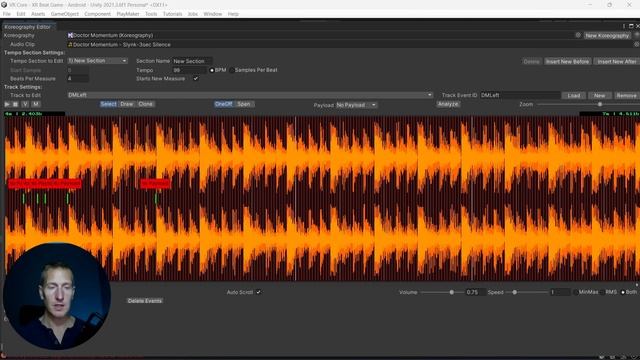Open the Koreography Editor tab options kebab menu
This screenshot has height=360, width=640.
[624, 26]
